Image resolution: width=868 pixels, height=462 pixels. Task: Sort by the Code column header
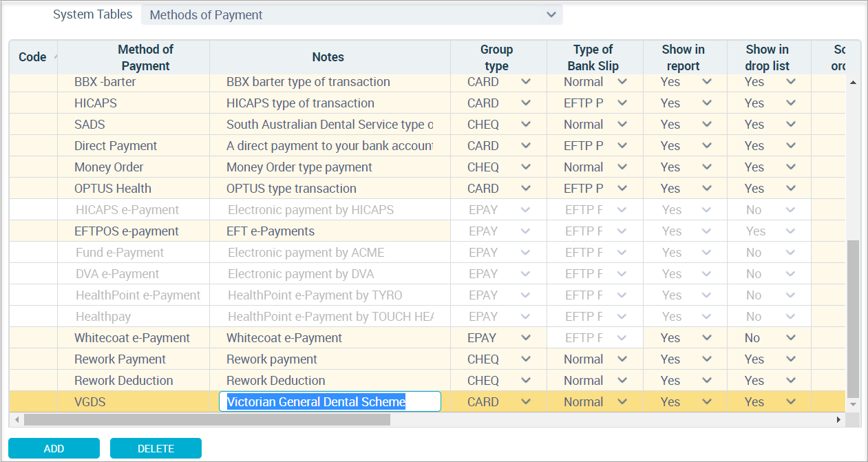(x=33, y=57)
